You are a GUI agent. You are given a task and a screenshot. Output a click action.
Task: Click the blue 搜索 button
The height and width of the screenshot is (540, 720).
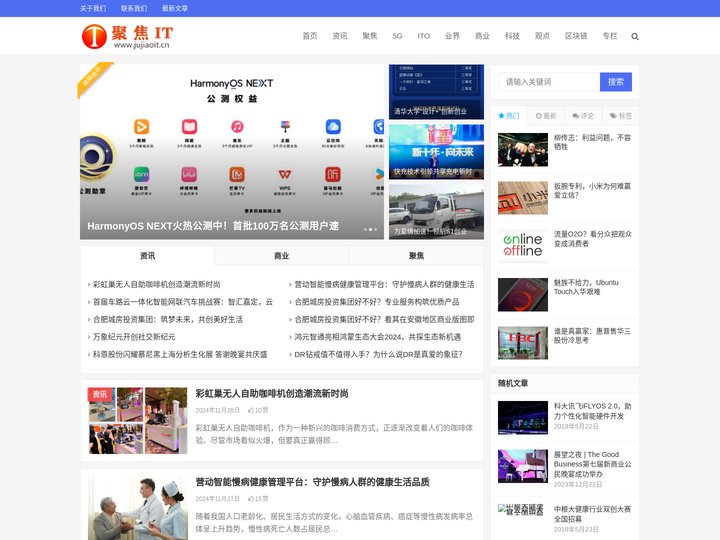tap(616, 82)
